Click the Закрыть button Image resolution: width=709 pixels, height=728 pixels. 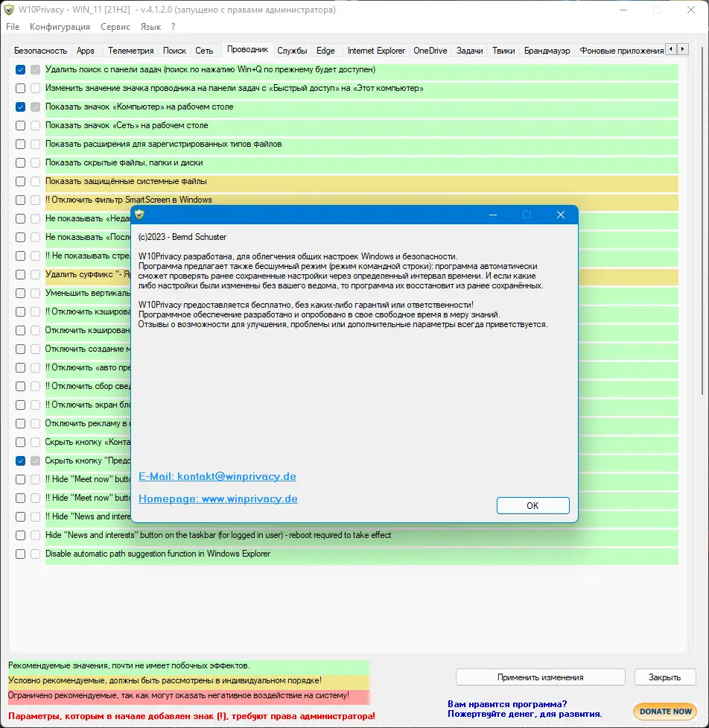[x=665, y=677]
